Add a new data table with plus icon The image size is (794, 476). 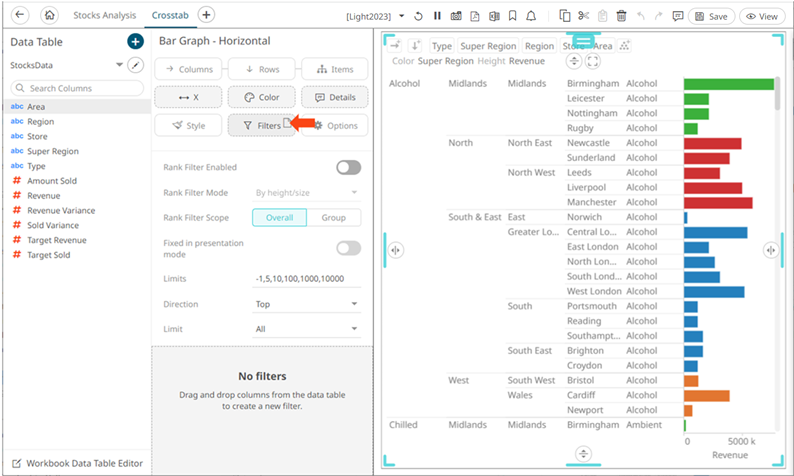pyautogui.click(x=135, y=41)
